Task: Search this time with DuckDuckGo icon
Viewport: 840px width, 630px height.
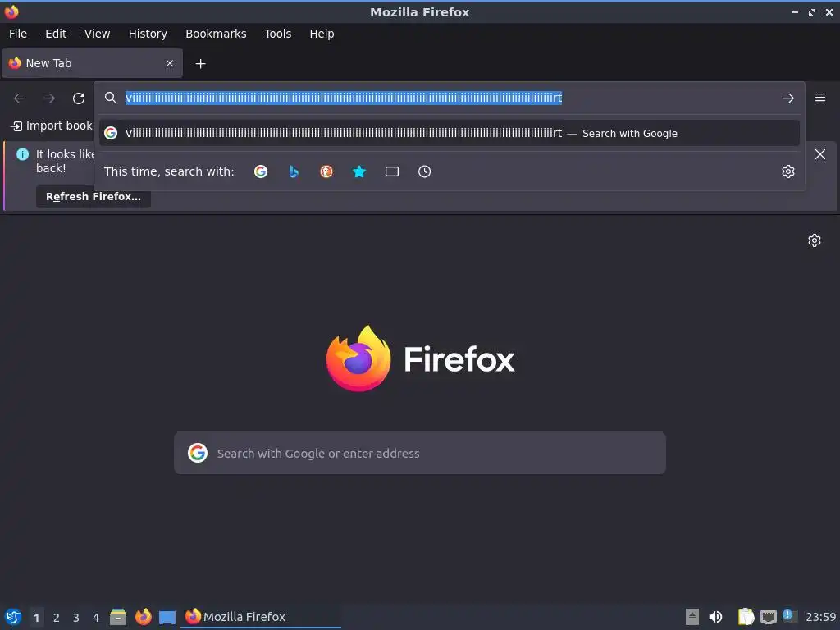Action: 326,171
